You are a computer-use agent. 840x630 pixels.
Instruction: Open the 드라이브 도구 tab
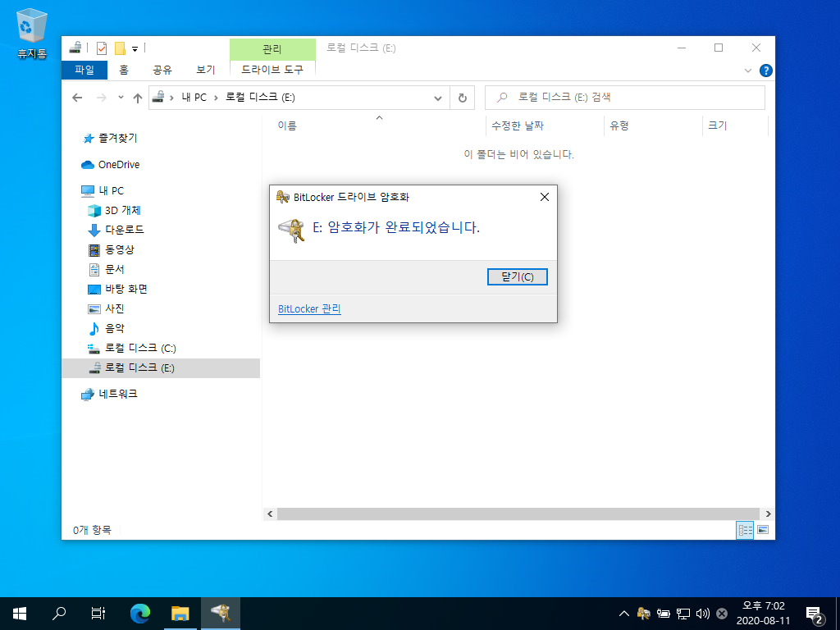[x=272, y=70]
